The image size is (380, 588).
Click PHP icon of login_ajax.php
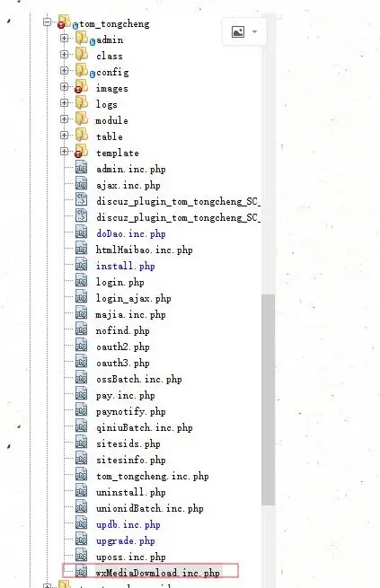click(82, 296)
